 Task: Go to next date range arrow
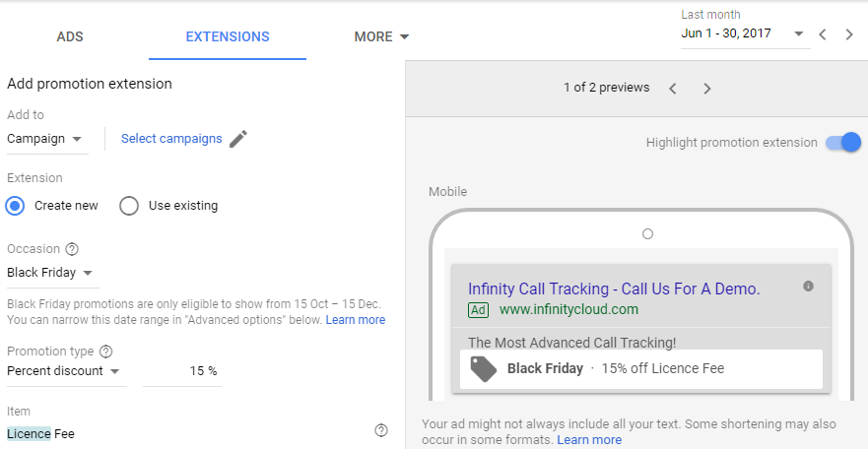click(x=849, y=34)
